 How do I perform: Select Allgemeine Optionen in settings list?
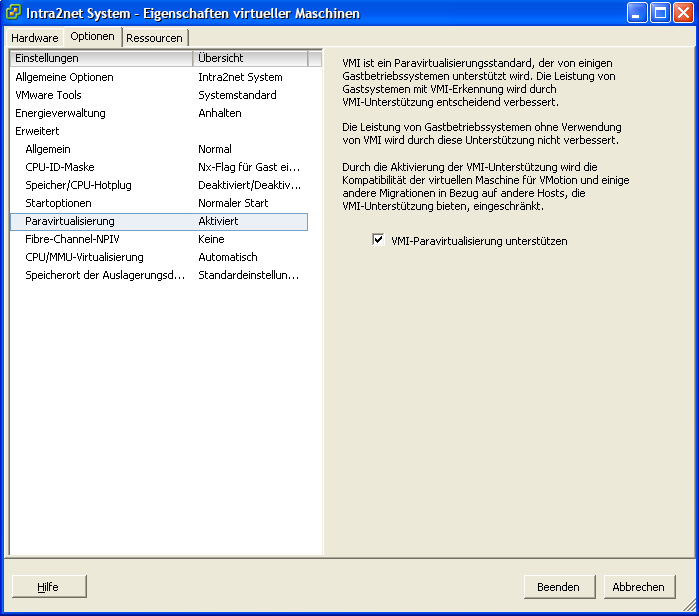pyautogui.click(x=64, y=77)
